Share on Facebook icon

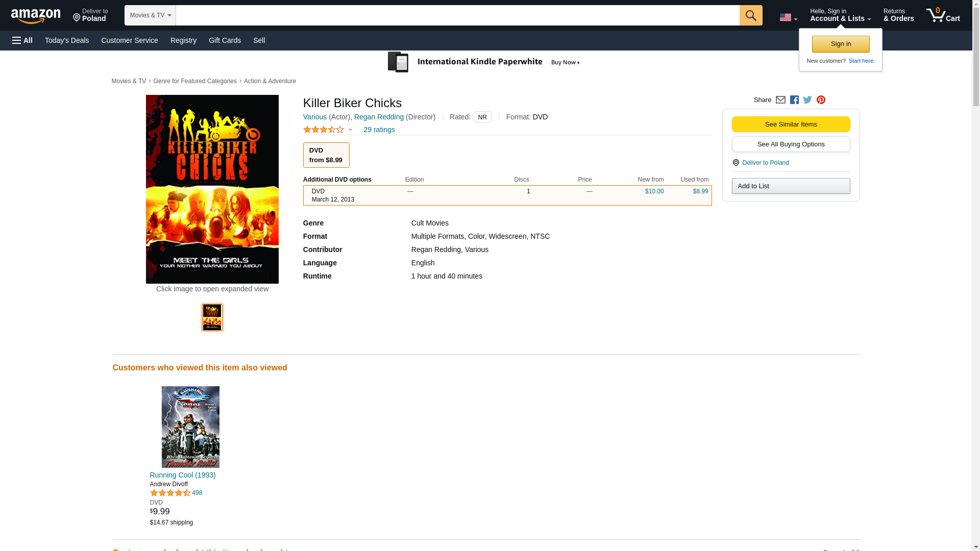[794, 100]
